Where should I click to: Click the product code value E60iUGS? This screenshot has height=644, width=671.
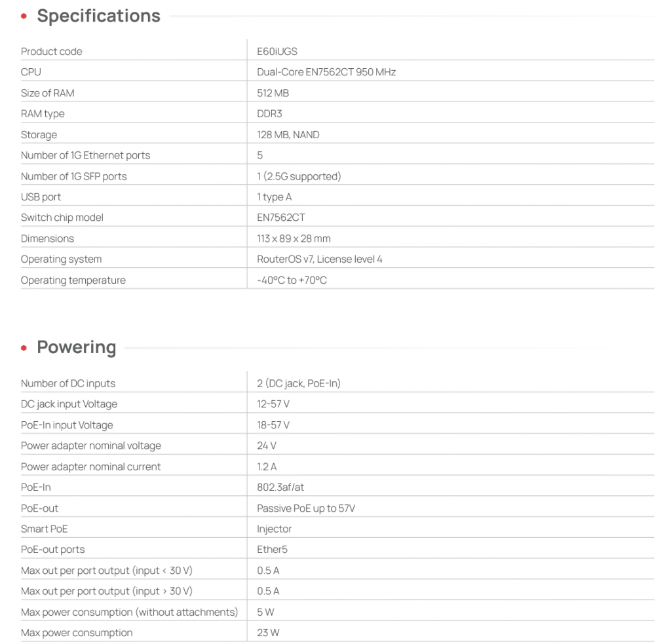pos(277,51)
